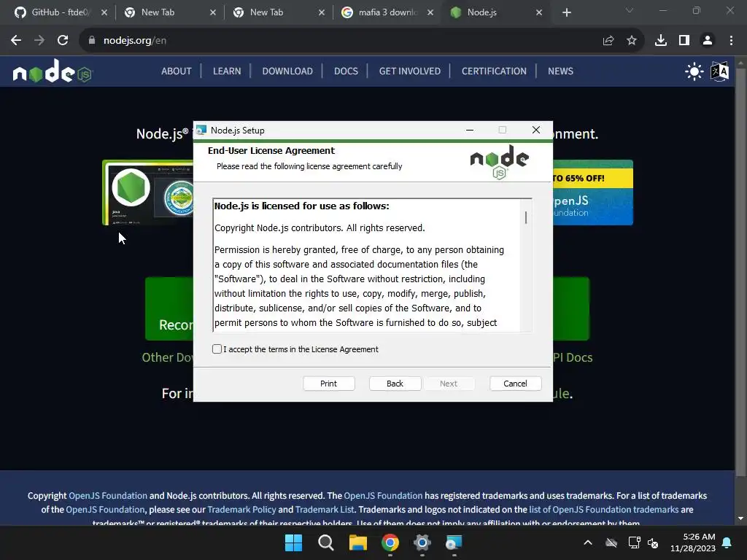The width and height of the screenshot is (747, 560).
Task: Open the NEWS nav link
Action: click(560, 71)
